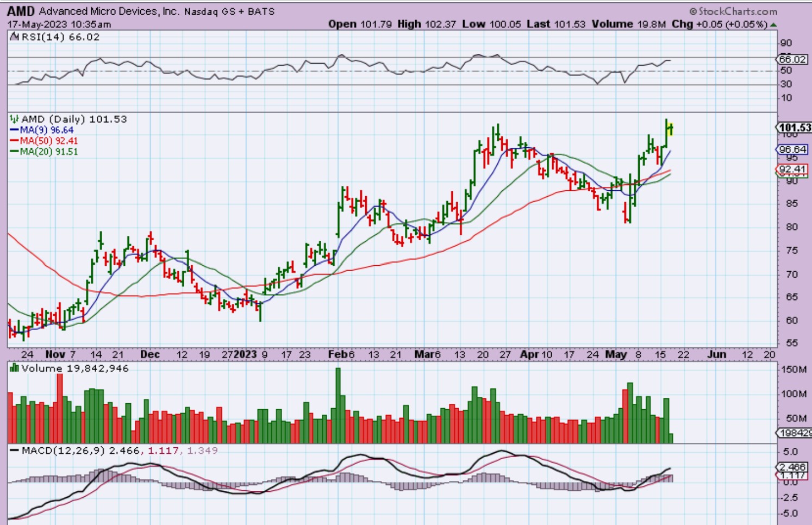
Task: Click the Volume 19.8M header figure
Action: point(629,24)
